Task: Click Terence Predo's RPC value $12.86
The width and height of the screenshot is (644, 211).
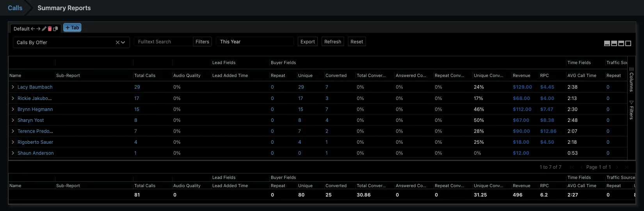Action: click(548, 131)
